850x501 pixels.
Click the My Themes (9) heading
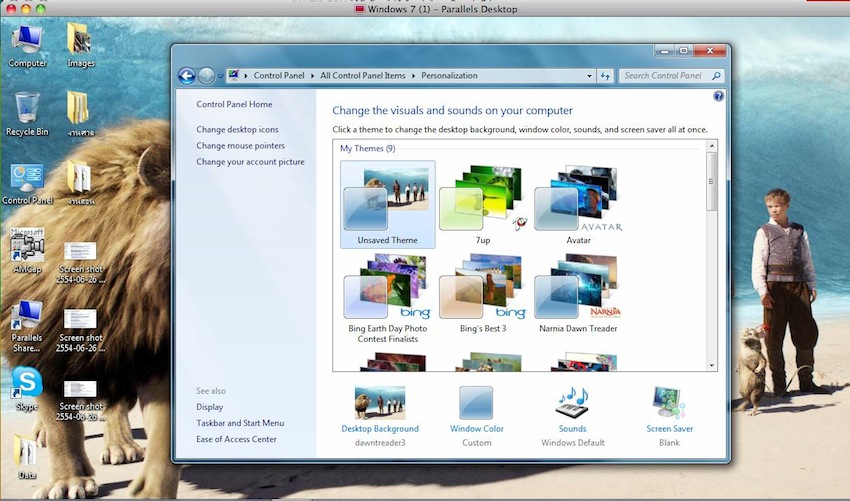point(368,149)
